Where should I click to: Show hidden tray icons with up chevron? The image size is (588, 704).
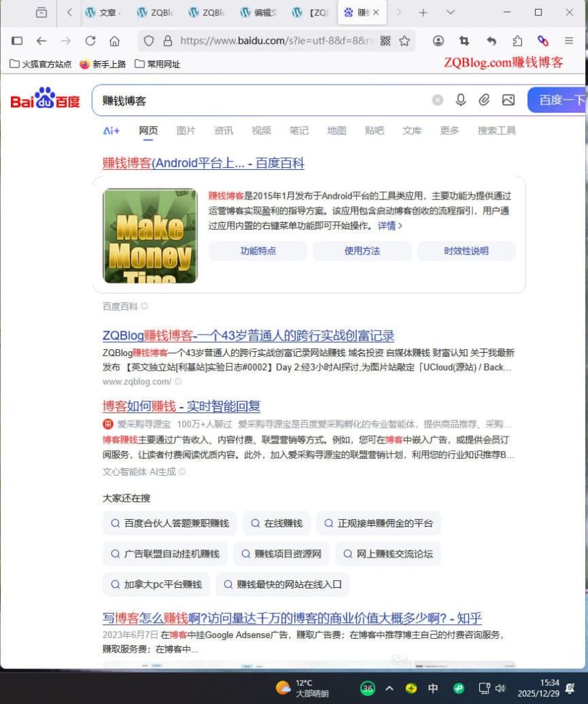point(389,687)
